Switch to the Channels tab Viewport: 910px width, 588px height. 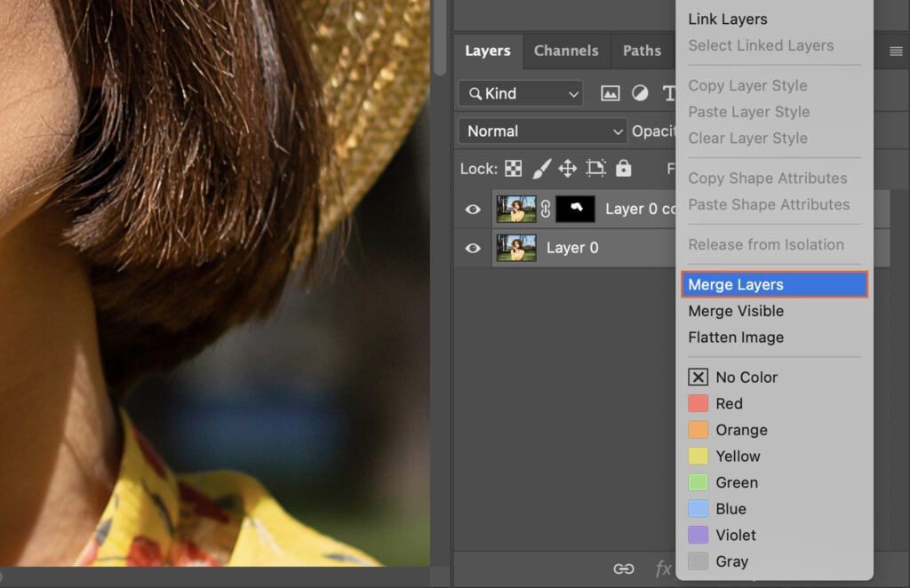click(x=566, y=51)
